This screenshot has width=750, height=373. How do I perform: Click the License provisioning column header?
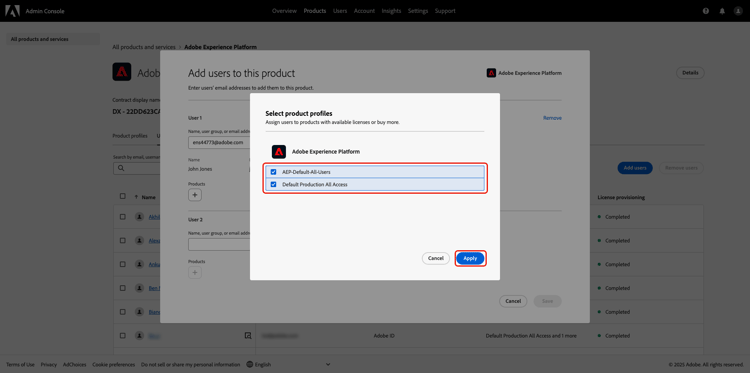(621, 197)
